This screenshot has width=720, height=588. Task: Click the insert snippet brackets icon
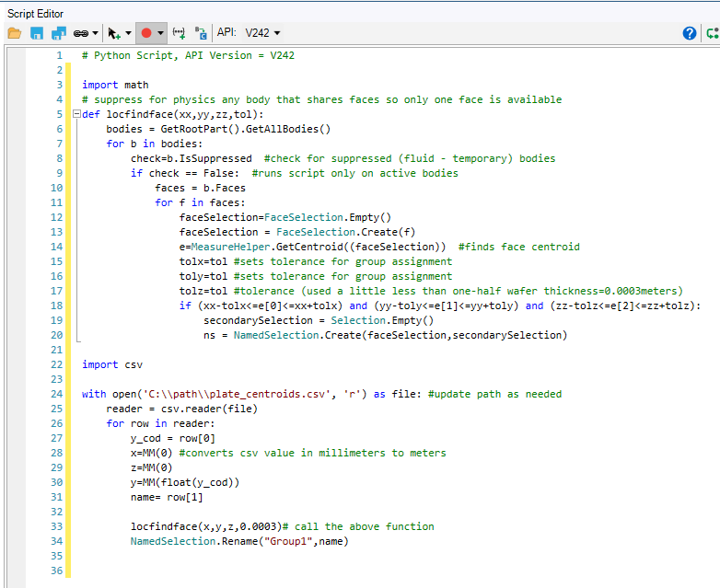(180, 33)
